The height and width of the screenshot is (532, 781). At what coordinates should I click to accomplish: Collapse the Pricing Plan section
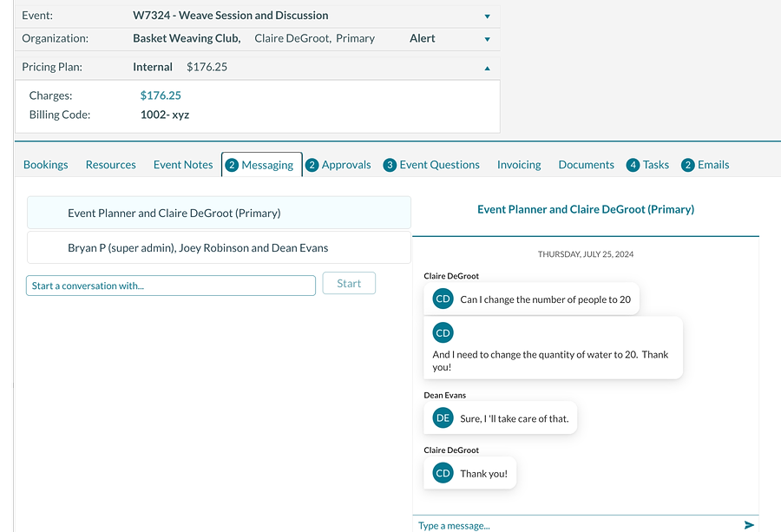pyautogui.click(x=487, y=67)
